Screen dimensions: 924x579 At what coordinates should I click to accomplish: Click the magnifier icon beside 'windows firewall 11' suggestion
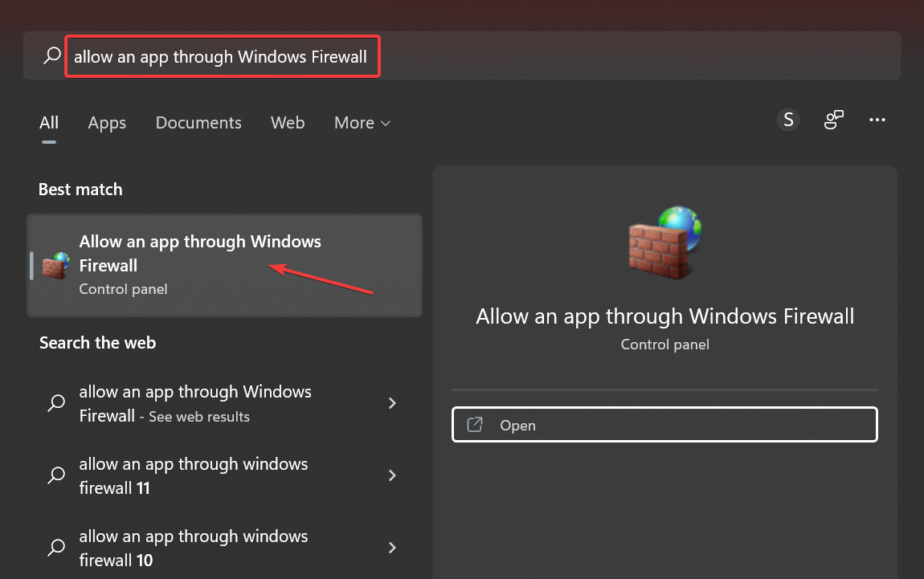coord(55,475)
